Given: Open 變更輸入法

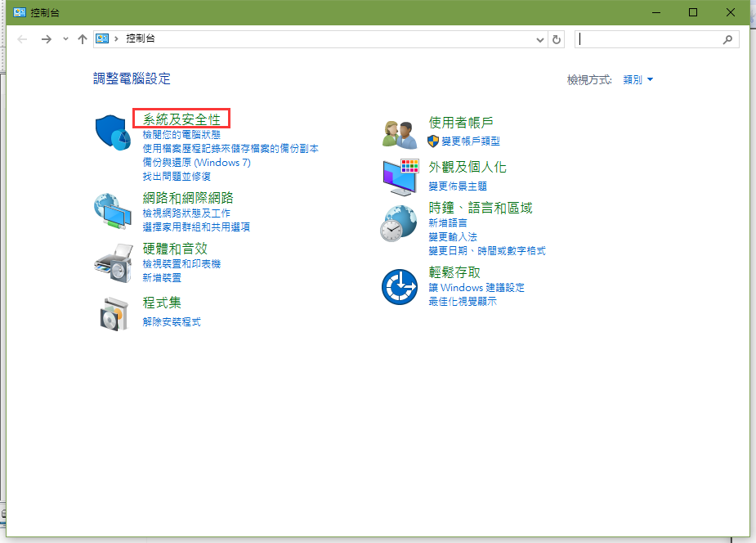Looking at the screenshot, I should click(453, 237).
